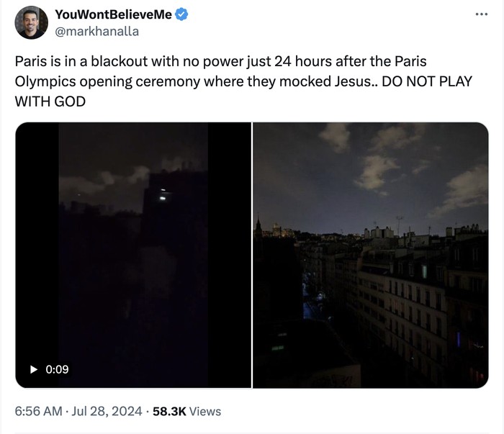Click the "Views" label text
This screenshot has width=504, height=434.
pos(206,412)
